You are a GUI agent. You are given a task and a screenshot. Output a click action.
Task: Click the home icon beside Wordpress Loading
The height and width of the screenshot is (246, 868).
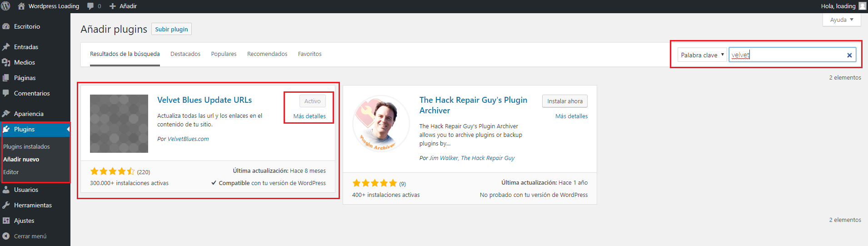click(21, 6)
